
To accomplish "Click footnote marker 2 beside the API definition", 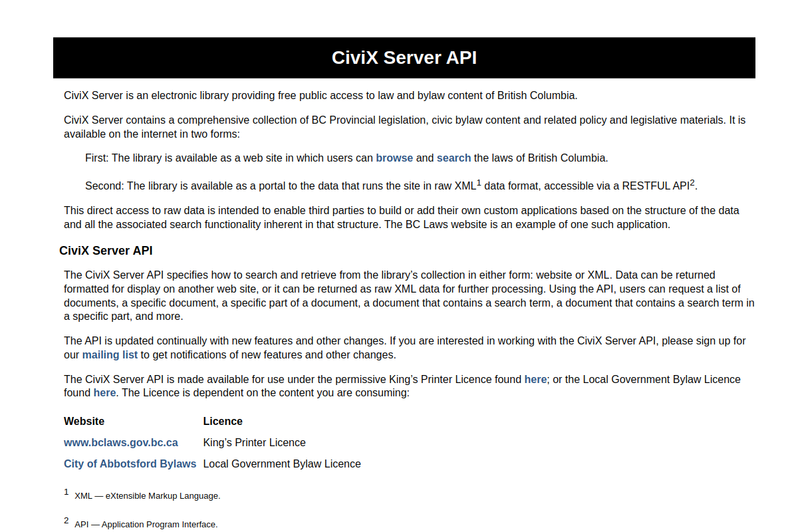I will pyautogui.click(x=66, y=521).
